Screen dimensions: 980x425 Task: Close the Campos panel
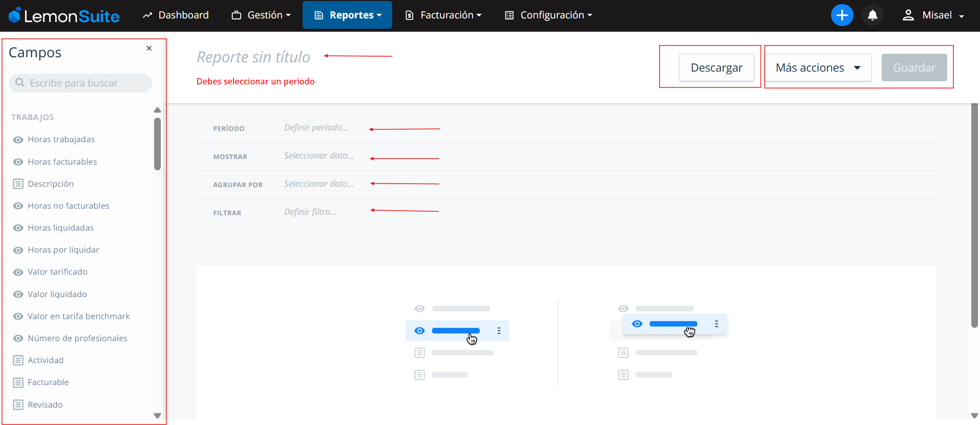click(x=149, y=48)
